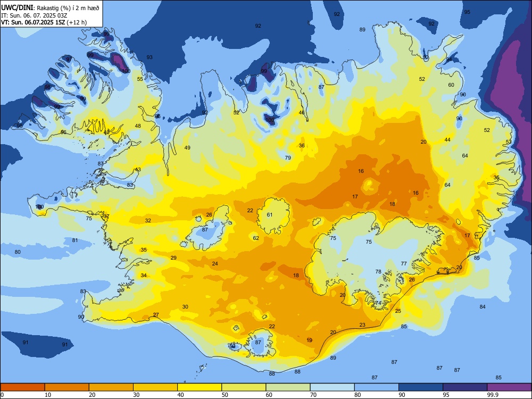Click the value 61 inside the round glacier outline

click(x=269, y=215)
